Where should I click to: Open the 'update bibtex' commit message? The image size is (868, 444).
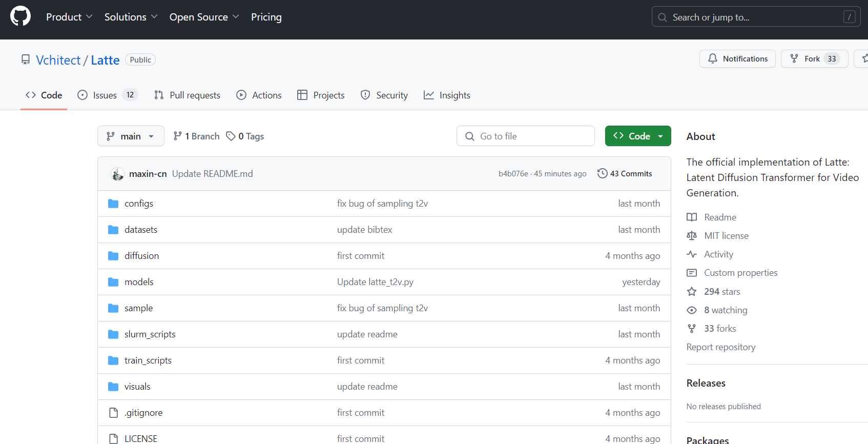(x=364, y=230)
